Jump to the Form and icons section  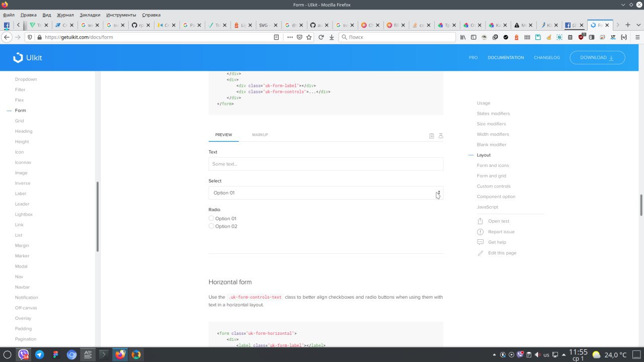point(493,165)
